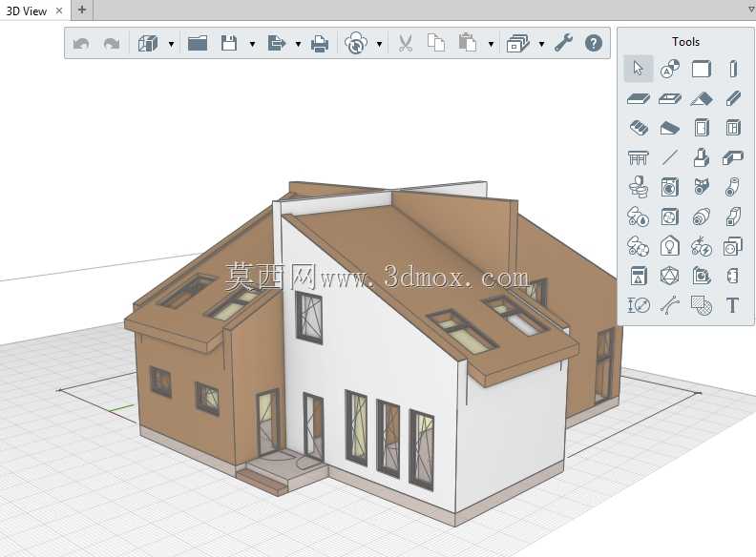756x557 pixels.
Task: Choose the Axis grid tool
Action: pos(670,69)
